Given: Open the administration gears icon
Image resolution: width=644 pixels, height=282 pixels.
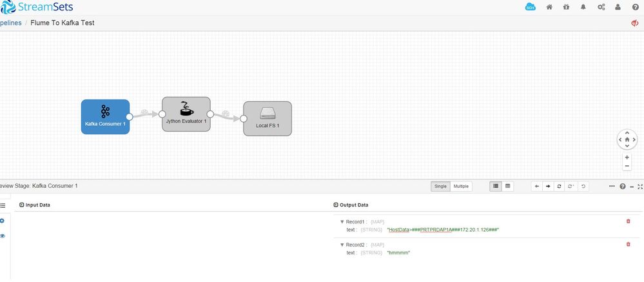Looking at the screenshot, I should (x=601, y=7).
